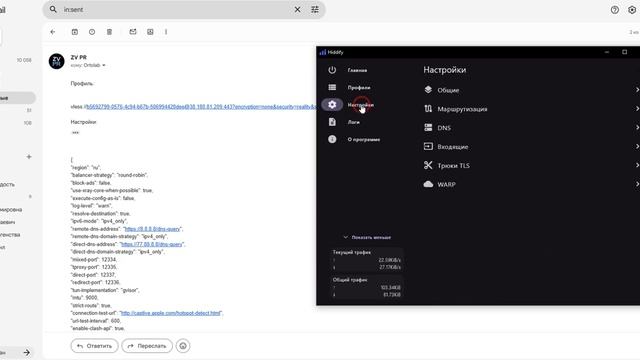Delete the email with the trash icon

pos(109,32)
